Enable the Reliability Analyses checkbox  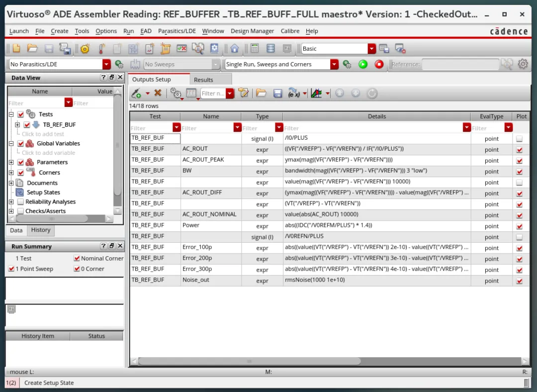[20, 202]
